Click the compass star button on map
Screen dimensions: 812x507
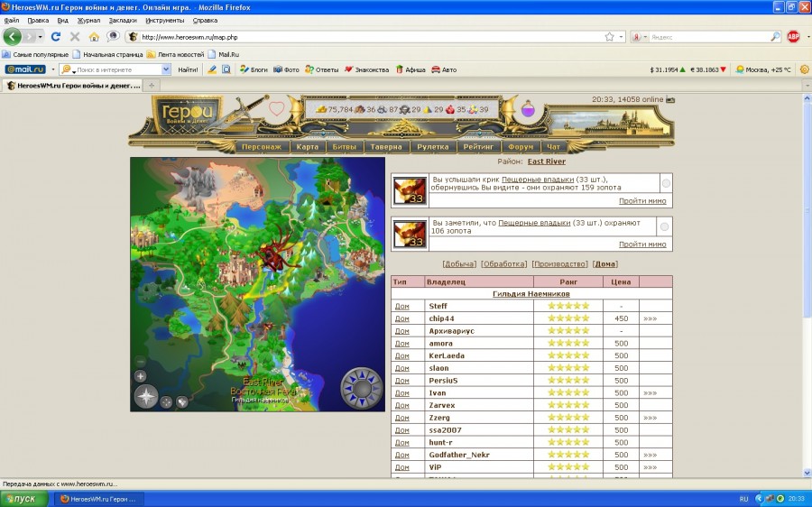pos(146,397)
